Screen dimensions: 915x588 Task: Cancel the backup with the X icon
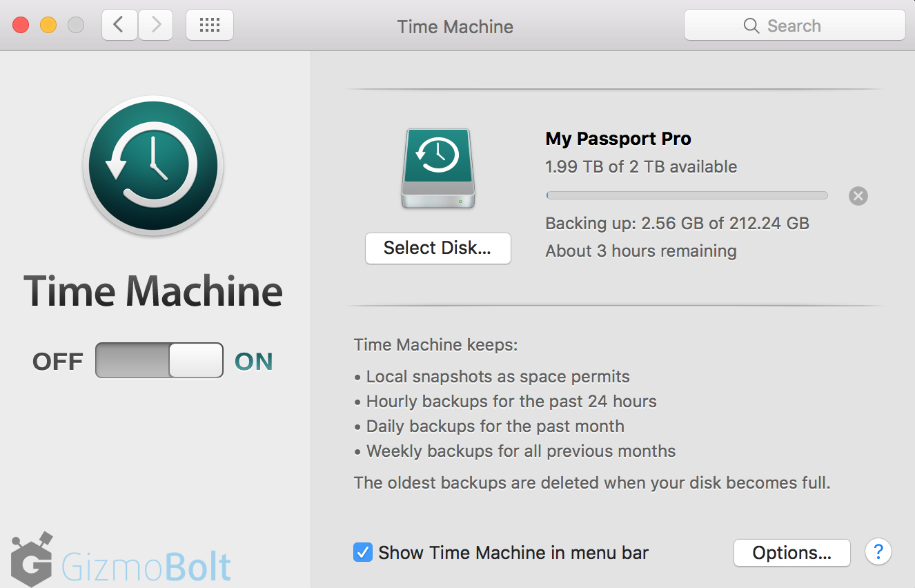(858, 196)
